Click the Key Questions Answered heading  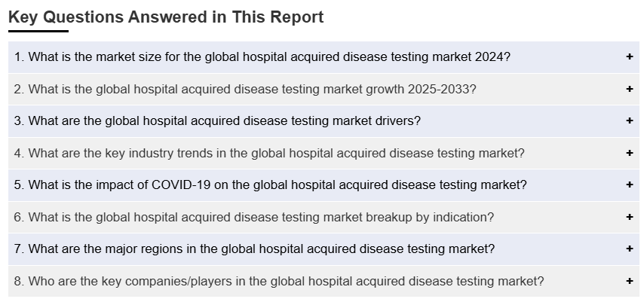(166, 17)
